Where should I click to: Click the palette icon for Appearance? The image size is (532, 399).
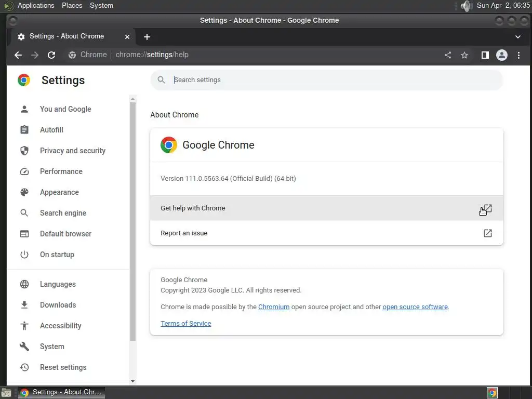click(24, 192)
